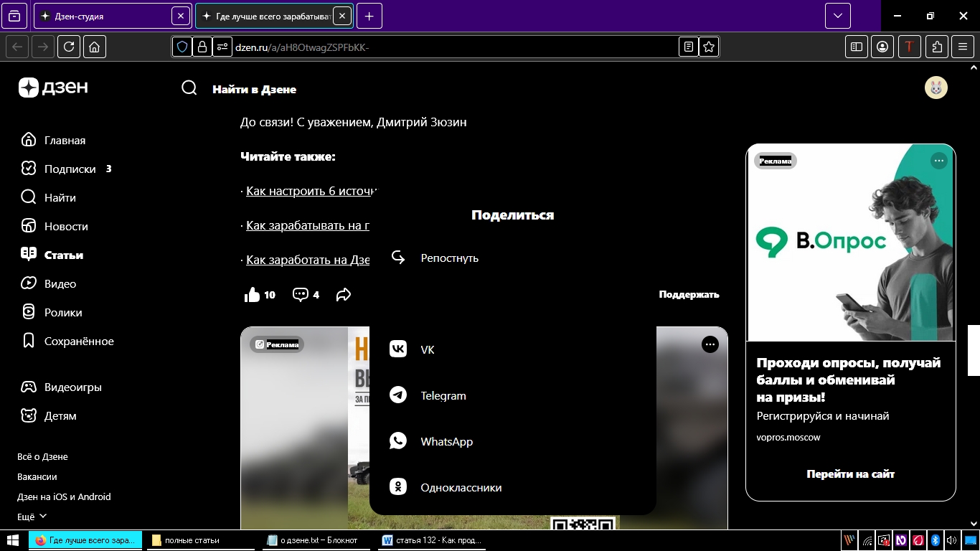
Task: Switch to о дзене.txt Блокнот window
Action: pyautogui.click(x=316, y=540)
